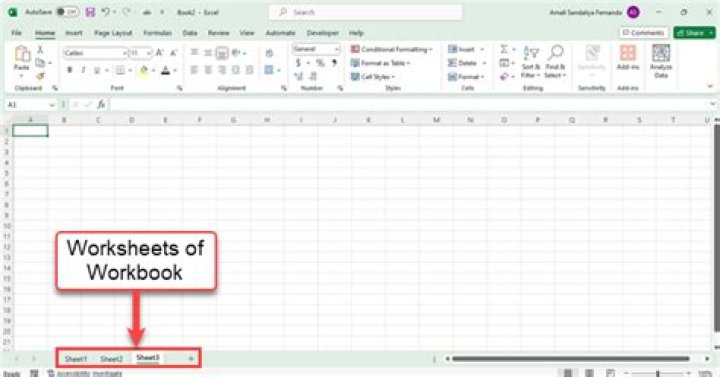The height and width of the screenshot is (377, 720).
Task: Click the Wrap Text icon
Action: click(269, 54)
